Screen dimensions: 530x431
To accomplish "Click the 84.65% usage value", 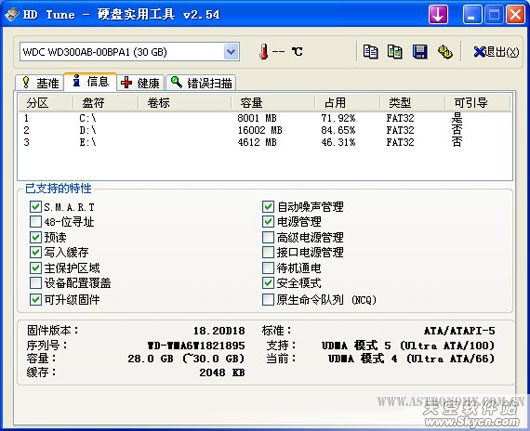I will [338, 130].
